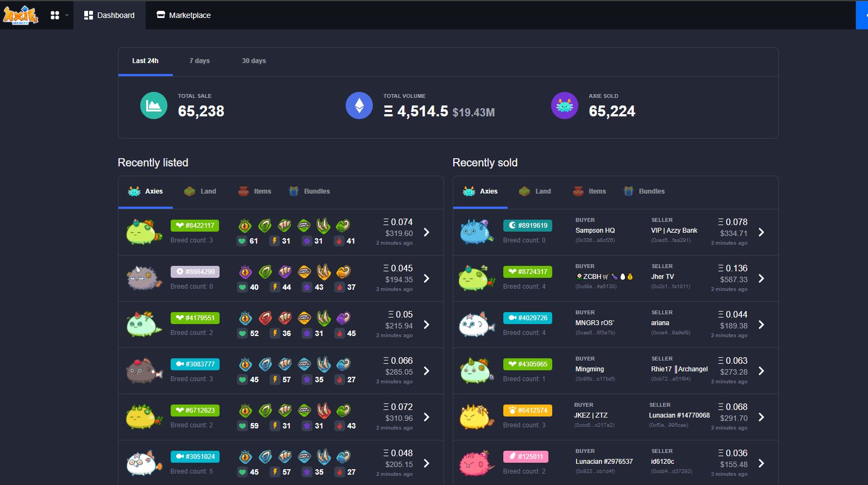Open listed Axie #3051024 badge
This screenshot has height=485, width=868.
[195, 457]
